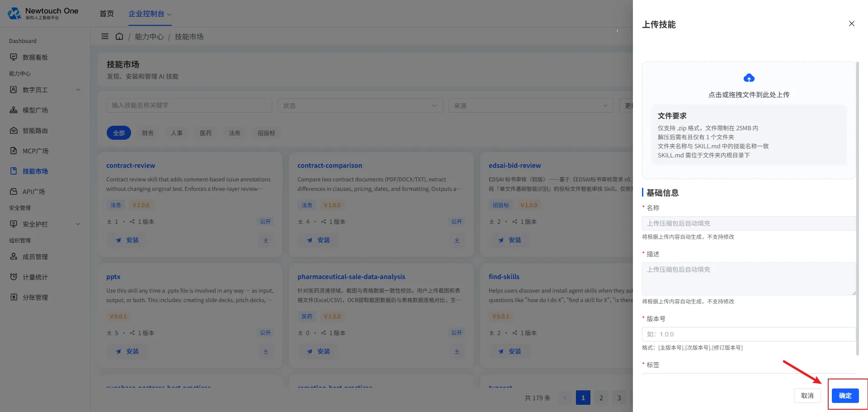Open the 来源 filter dropdown

click(x=531, y=105)
